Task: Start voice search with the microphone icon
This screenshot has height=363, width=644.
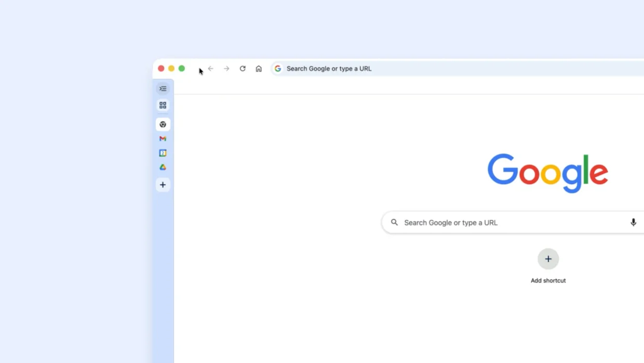Action: [633, 222]
